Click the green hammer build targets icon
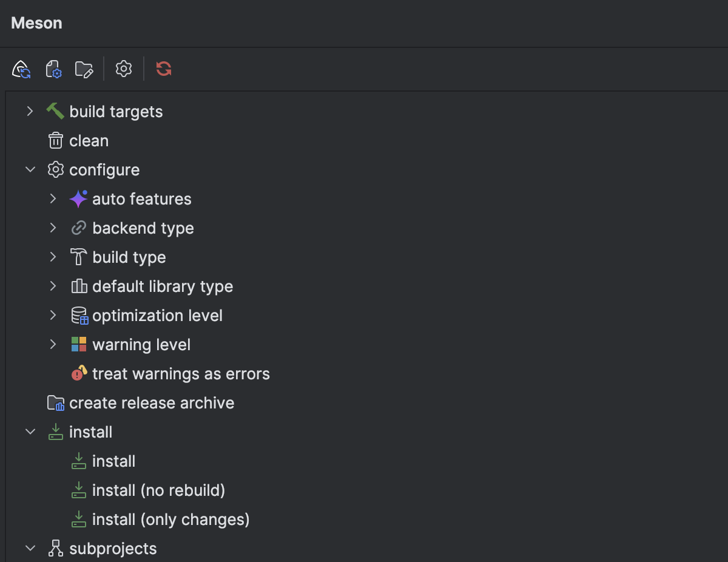The height and width of the screenshot is (562, 728). (55, 111)
